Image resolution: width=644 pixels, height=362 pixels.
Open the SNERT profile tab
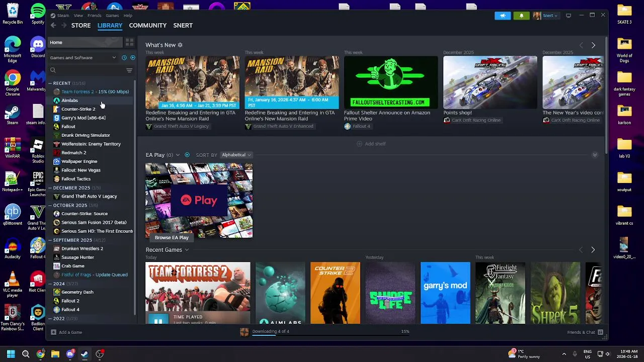183,25
